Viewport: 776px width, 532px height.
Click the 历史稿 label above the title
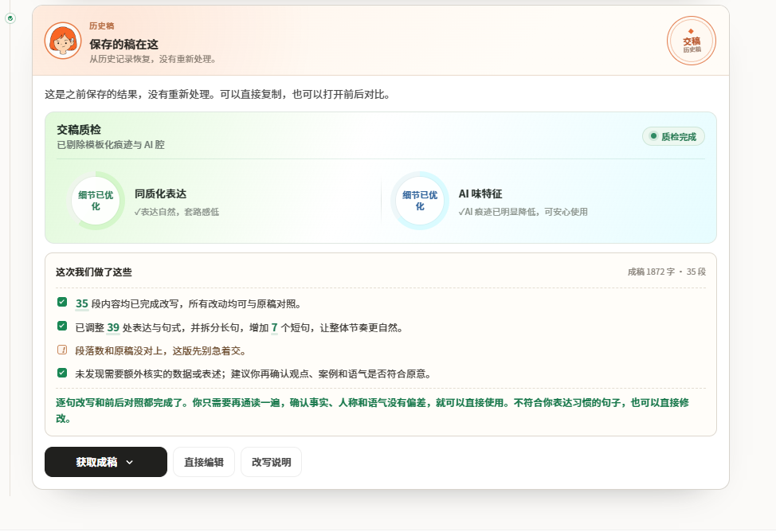[x=101, y=25]
